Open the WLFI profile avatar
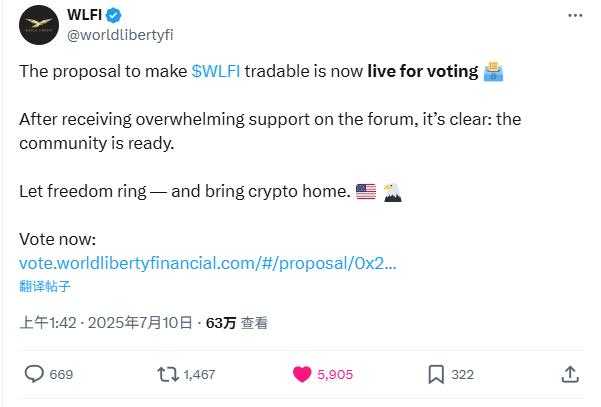This screenshot has height=407, width=601. pyautogui.click(x=39, y=25)
